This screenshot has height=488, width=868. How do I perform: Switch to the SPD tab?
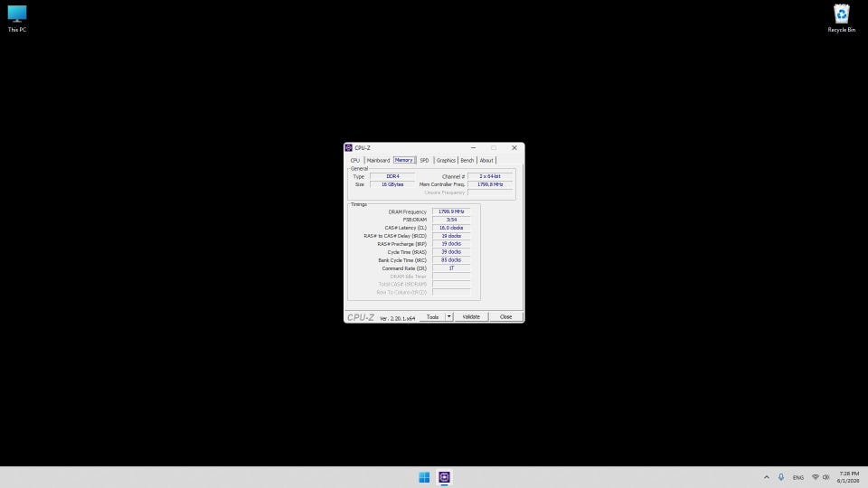coord(424,161)
